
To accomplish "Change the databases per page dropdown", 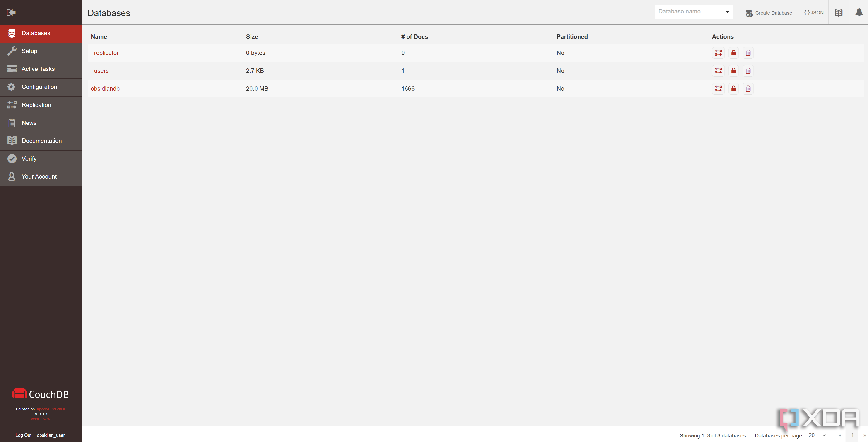I will [815, 435].
